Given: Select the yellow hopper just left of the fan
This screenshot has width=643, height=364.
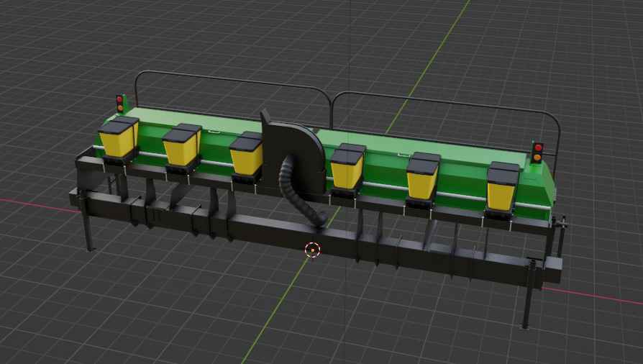Looking at the screenshot, I should click(x=246, y=156).
